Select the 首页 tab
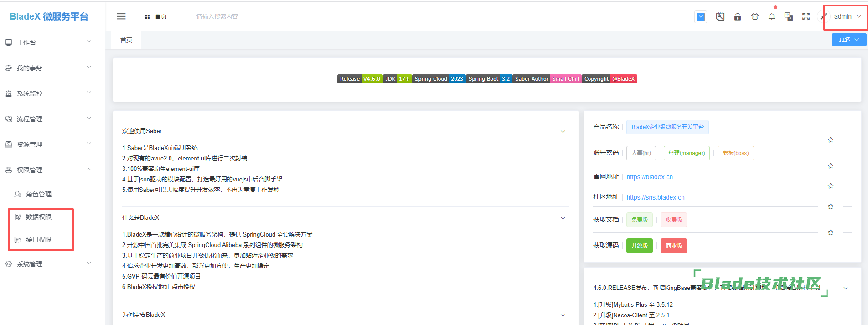 tap(126, 40)
